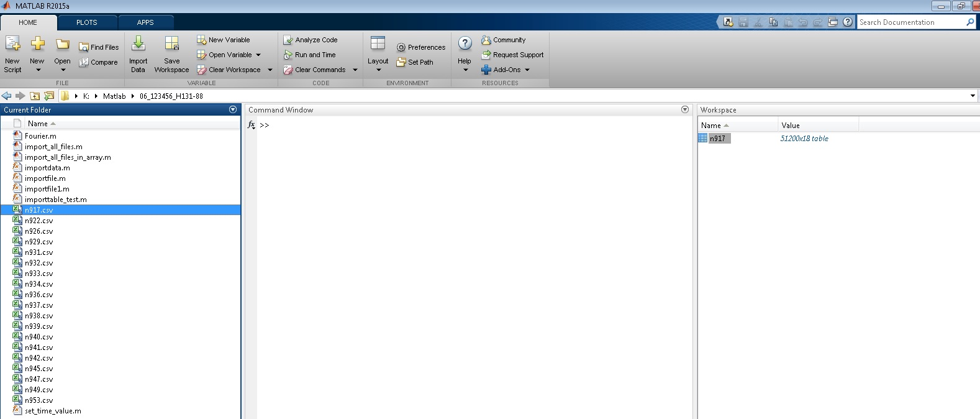Click the New Script icon
Viewport: 980px width, 419px height.
coord(12,44)
